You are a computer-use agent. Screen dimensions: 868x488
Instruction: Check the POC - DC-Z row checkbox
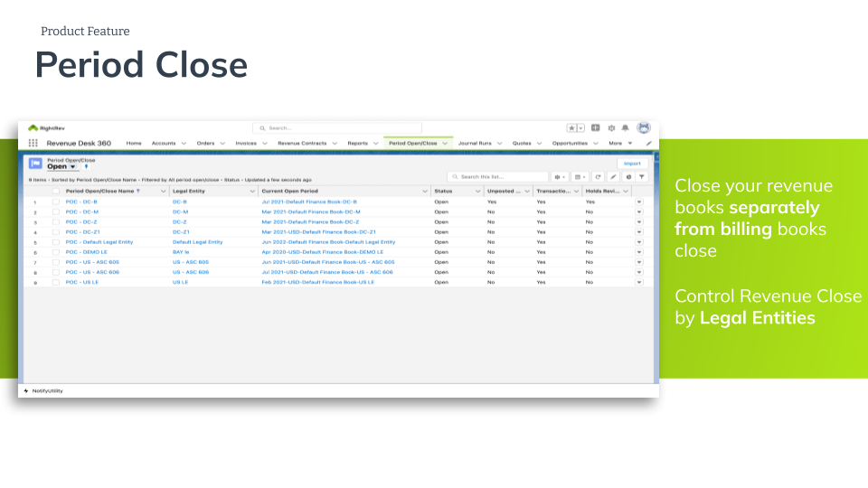tap(56, 222)
